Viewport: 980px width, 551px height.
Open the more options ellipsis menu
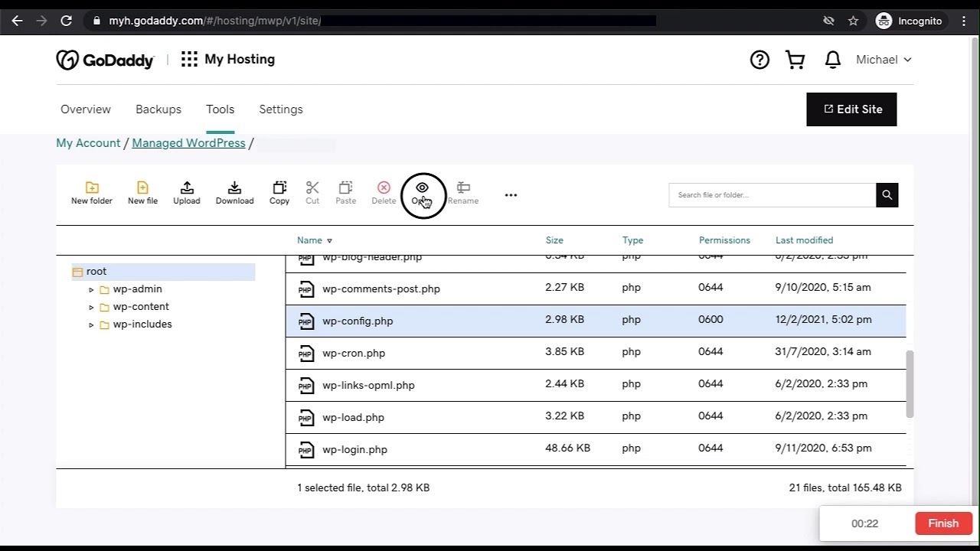[x=511, y=195]
